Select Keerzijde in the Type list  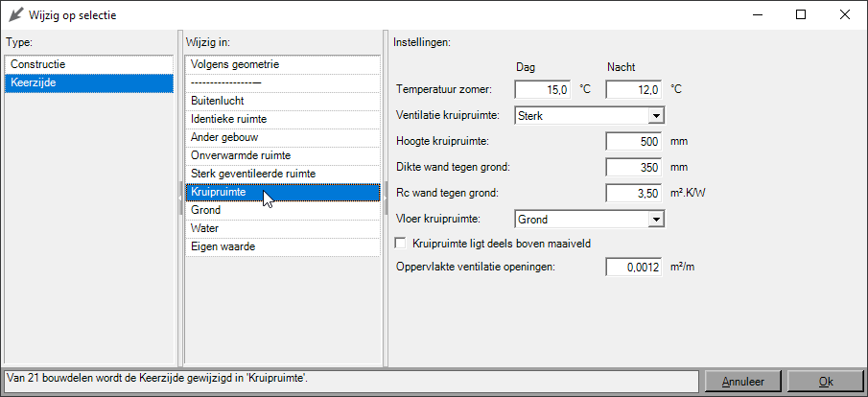click(x=88, y=83)
